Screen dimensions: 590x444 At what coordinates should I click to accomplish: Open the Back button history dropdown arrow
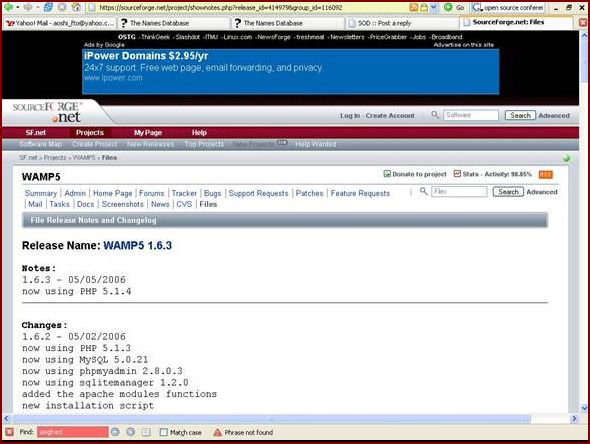click(x=18, y=7)
